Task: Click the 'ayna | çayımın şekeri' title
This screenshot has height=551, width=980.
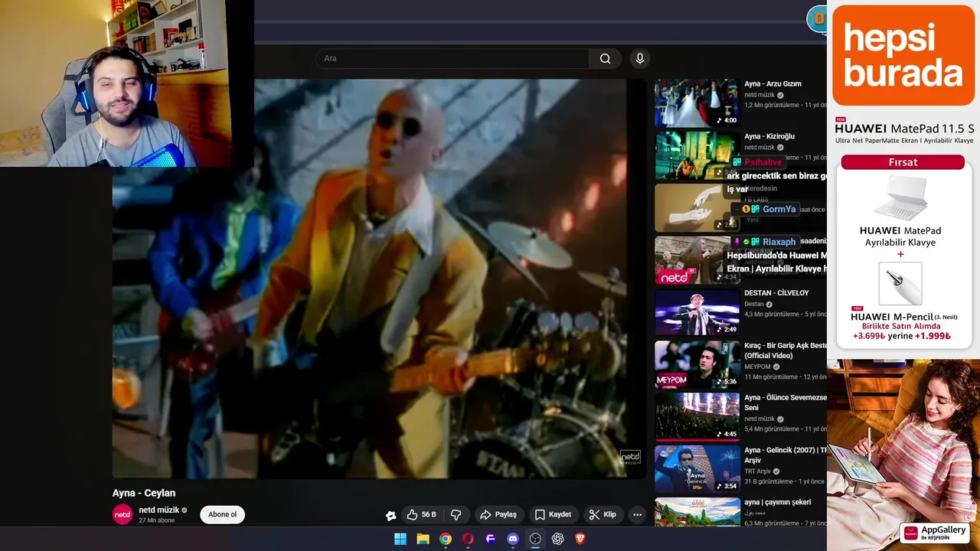Action: 777,502
